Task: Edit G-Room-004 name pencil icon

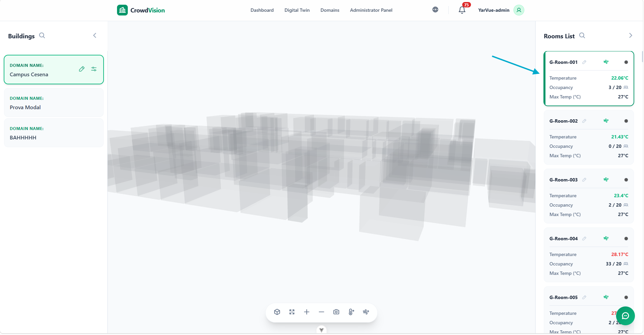Action: [x=584, y=239]
